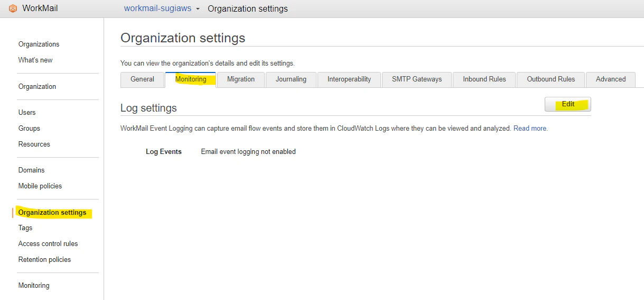Viewport: 644px width, 300px height.
Task: Switch to the Monitoring tab
Action: [x=191, y=79]
